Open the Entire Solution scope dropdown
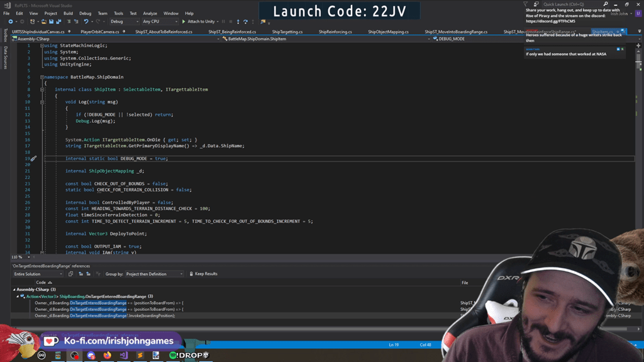Screen dimensions: 644x362 38,274
